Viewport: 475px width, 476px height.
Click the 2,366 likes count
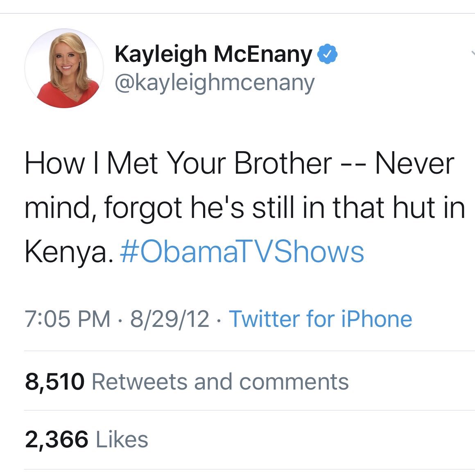point(57,439)
